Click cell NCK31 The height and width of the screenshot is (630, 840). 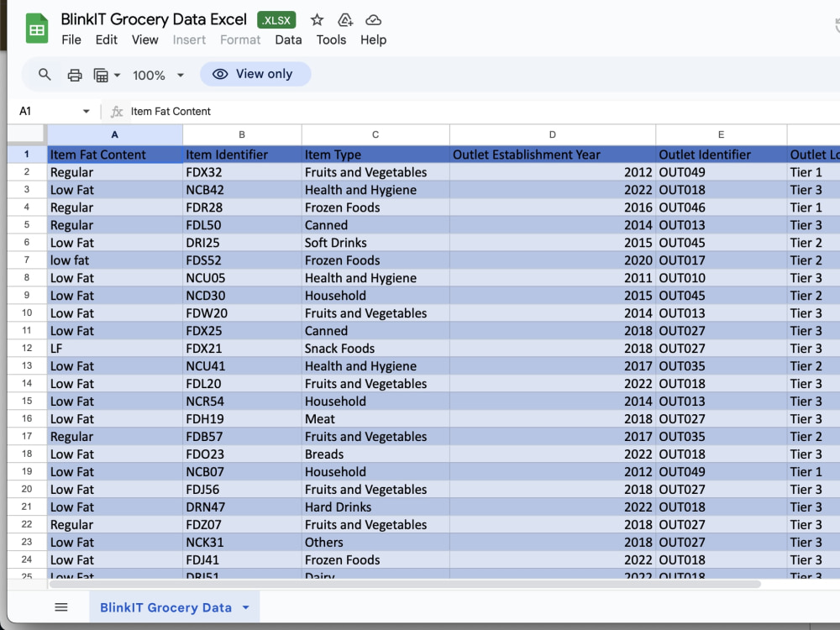[242, 542]
